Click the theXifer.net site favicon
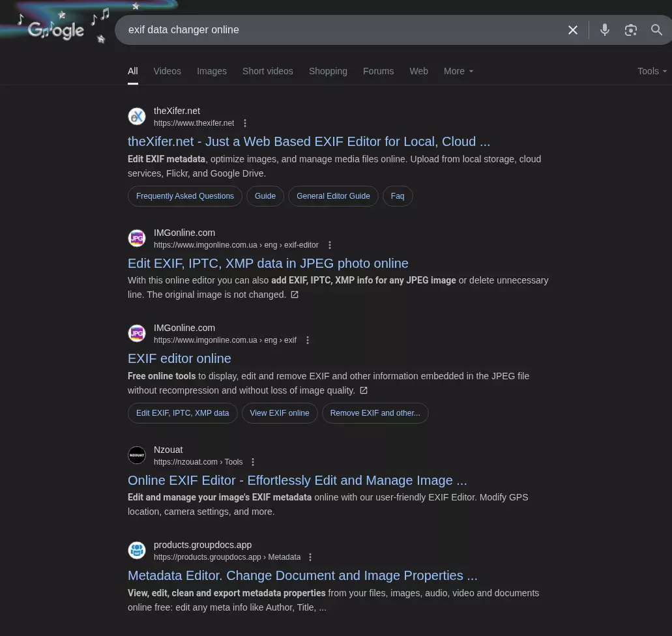 (x=137, y=117)
